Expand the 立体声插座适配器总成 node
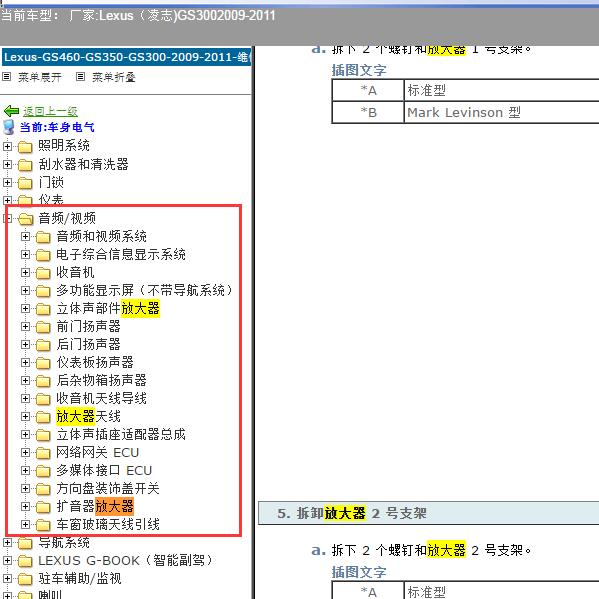This screenshot has height=599, width=599. tap(25, 434)
